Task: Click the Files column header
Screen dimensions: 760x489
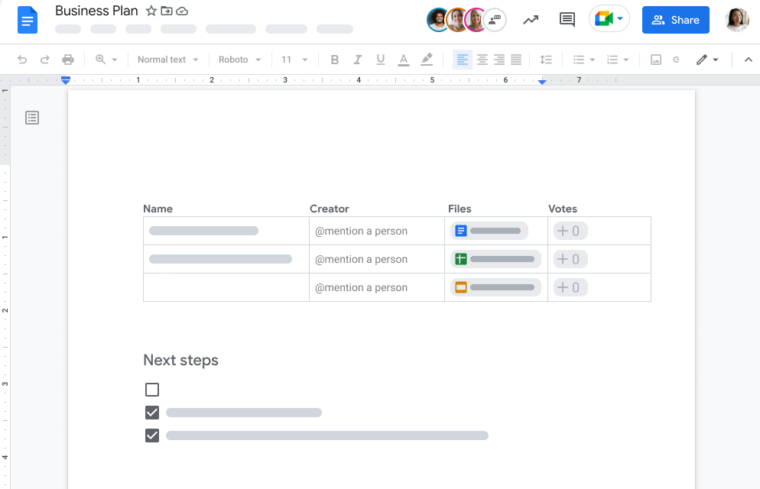Action: (x=459, y=209)
